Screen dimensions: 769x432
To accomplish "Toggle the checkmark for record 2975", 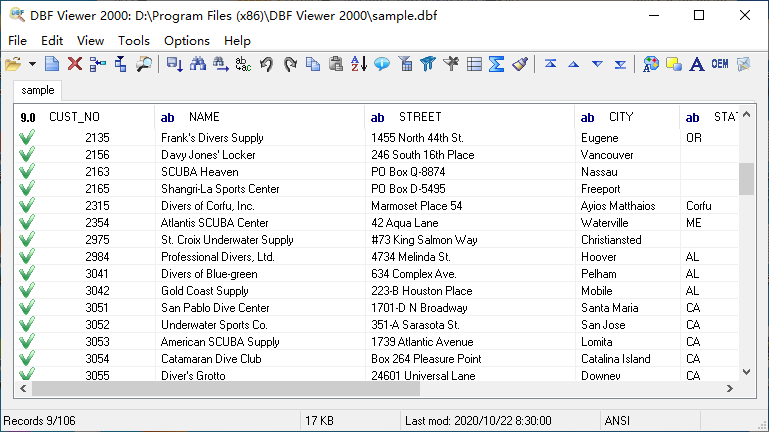I will click(27, 239).
